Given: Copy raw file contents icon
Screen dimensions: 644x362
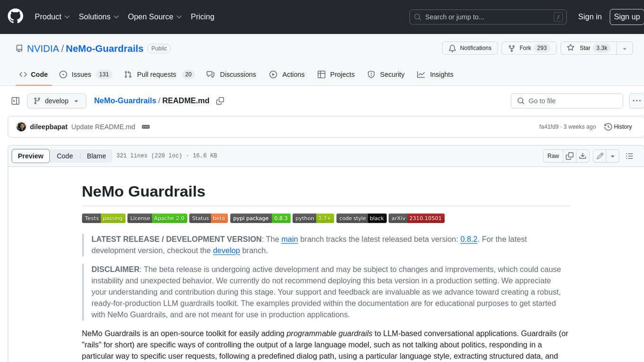Looking at the screenshot, I should coord(570,156).
